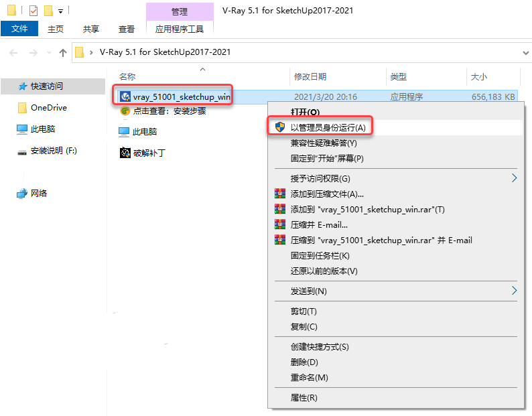Switch to the 主页 ribbon tab
Screen dimensions: 532x416
pos(56,29)
